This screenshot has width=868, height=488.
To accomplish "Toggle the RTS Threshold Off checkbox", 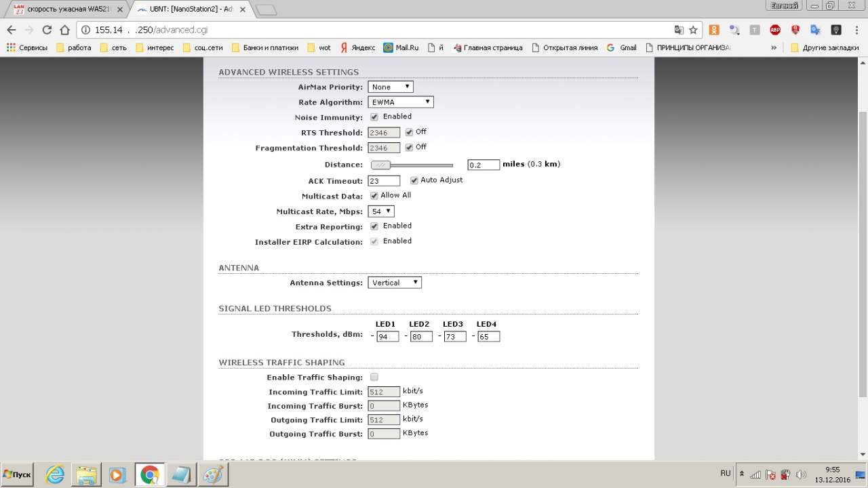I will 409,132.
